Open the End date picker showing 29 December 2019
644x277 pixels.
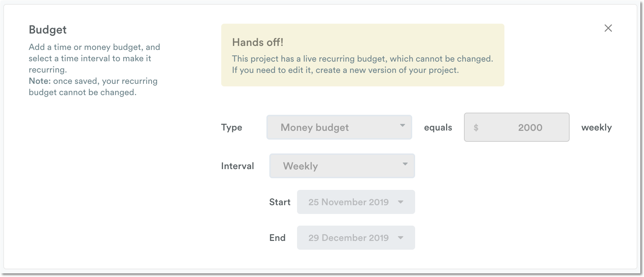pyautogui.click(x=348, y=238)
